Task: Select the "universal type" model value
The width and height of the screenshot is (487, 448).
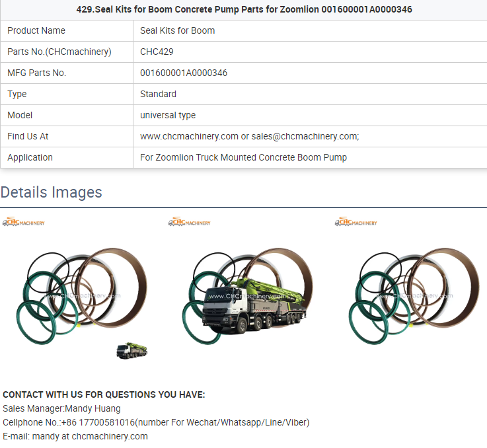Action: click(x=168, y=115)
